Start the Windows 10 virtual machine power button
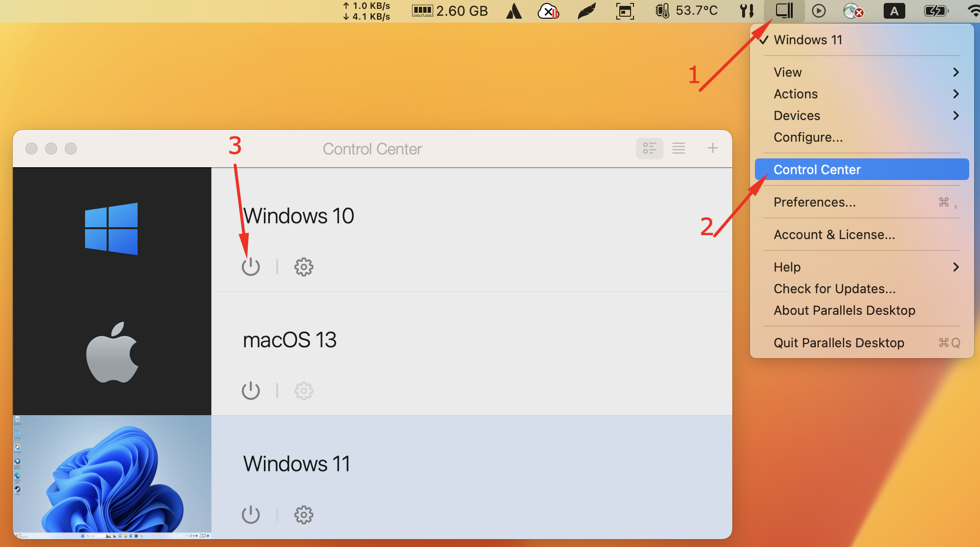The height and width of the screenshot is (547, 980). coord(251,267)
